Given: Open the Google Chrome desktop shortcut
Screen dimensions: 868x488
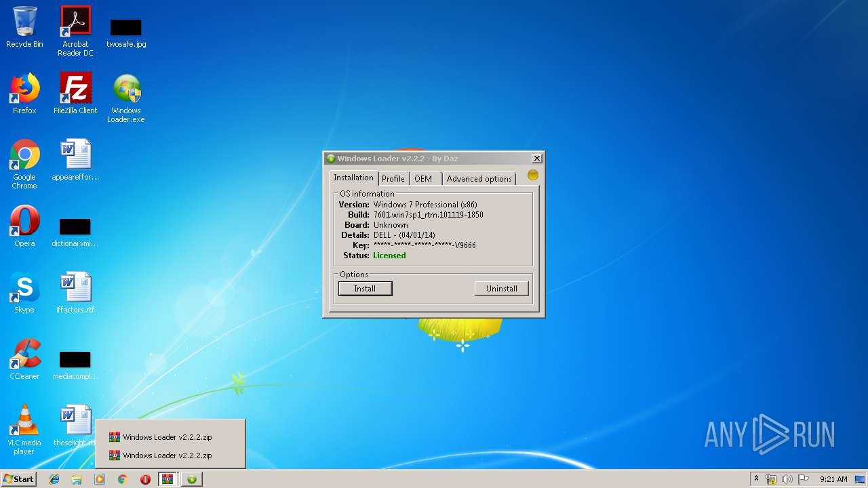Looking at the screenshot, I should 24,164.
